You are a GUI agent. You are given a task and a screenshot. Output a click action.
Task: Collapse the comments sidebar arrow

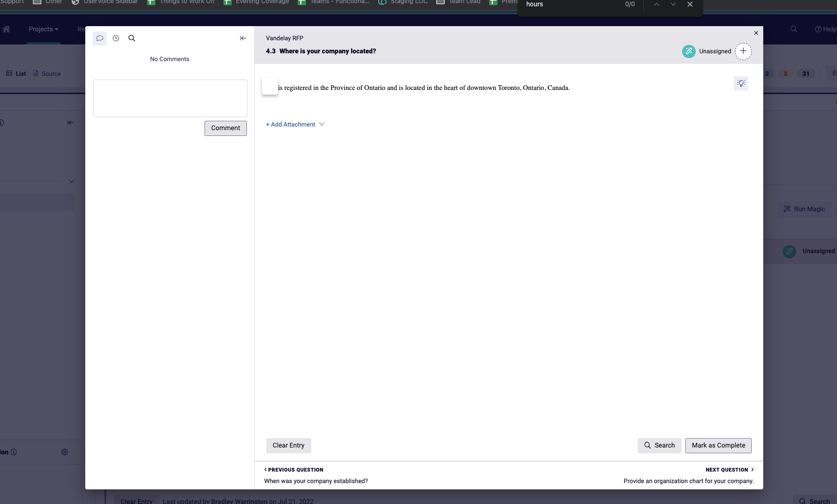(x=243, y=38)
